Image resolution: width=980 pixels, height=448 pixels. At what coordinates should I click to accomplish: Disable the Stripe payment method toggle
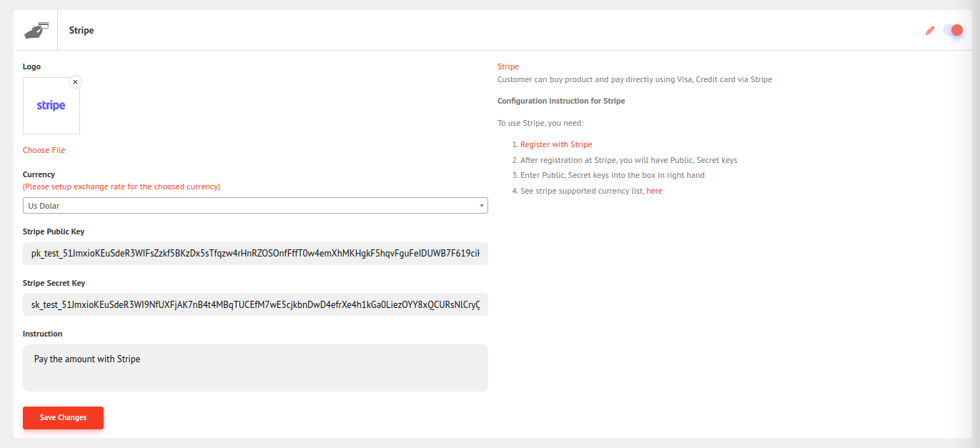tap(953, 30)
